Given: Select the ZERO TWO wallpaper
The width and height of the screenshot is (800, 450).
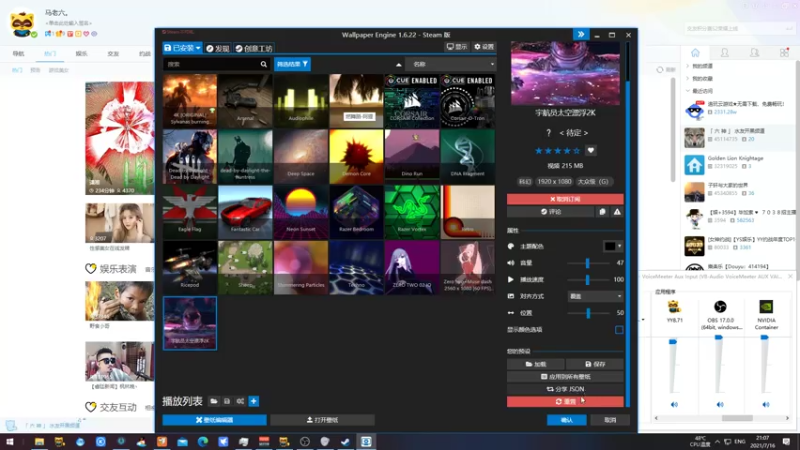Looking at the screenshot, I should pyautogui.click(x=412, y=267).
